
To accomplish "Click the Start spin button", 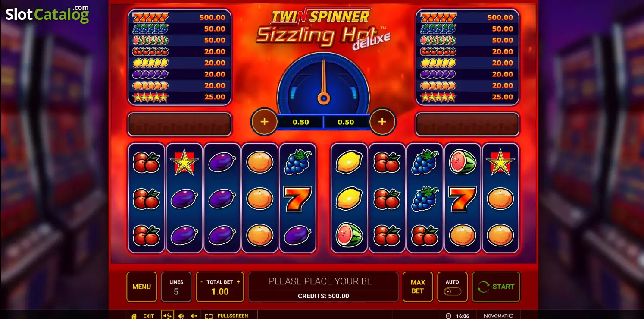I will 496,287.
